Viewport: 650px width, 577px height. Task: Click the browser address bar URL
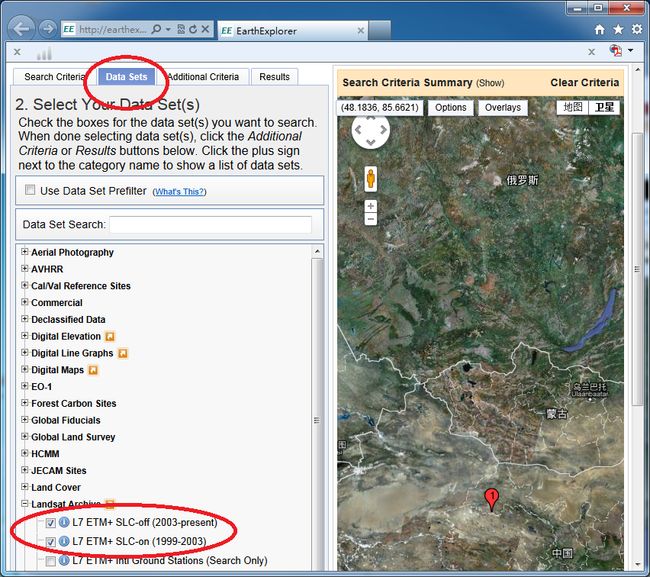pyautogui.click(x=112, y=29)
